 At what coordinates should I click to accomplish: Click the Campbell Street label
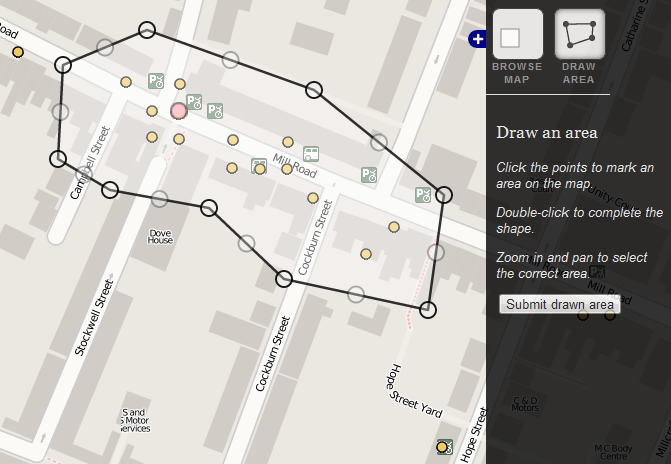click(x=90, y=163)
